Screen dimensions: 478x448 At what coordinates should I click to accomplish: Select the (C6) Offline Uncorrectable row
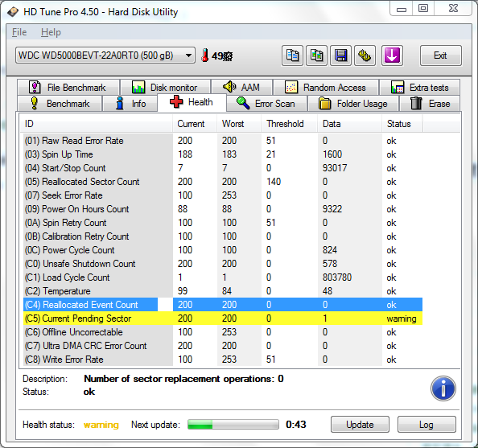coord(223,332)
